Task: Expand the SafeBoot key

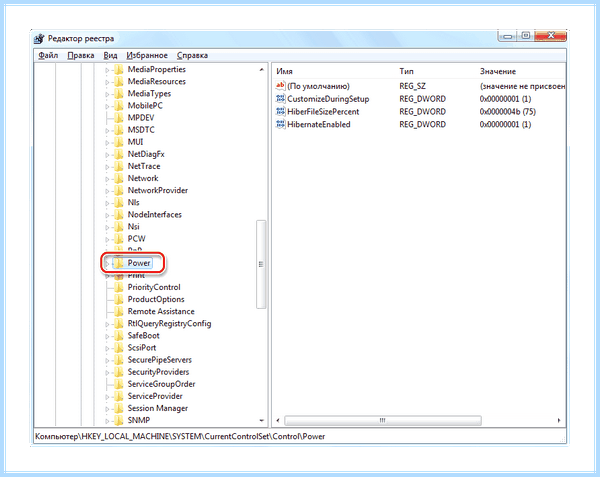Action: click(x=107, y=336)
